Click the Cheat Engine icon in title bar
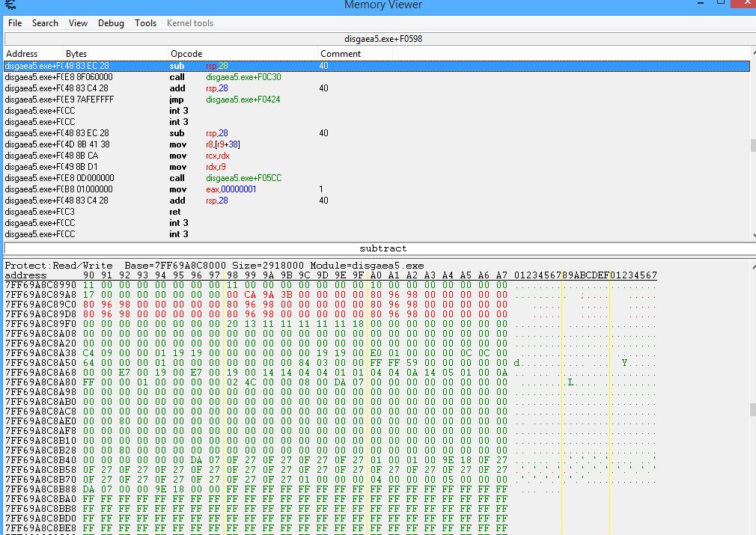The image size is (756, 535). (x=10, y=4)
